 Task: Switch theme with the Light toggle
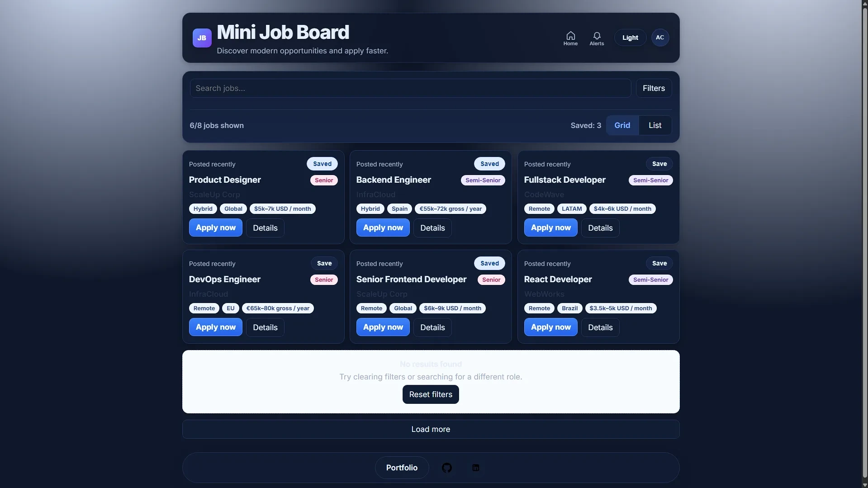coord(630,38)
